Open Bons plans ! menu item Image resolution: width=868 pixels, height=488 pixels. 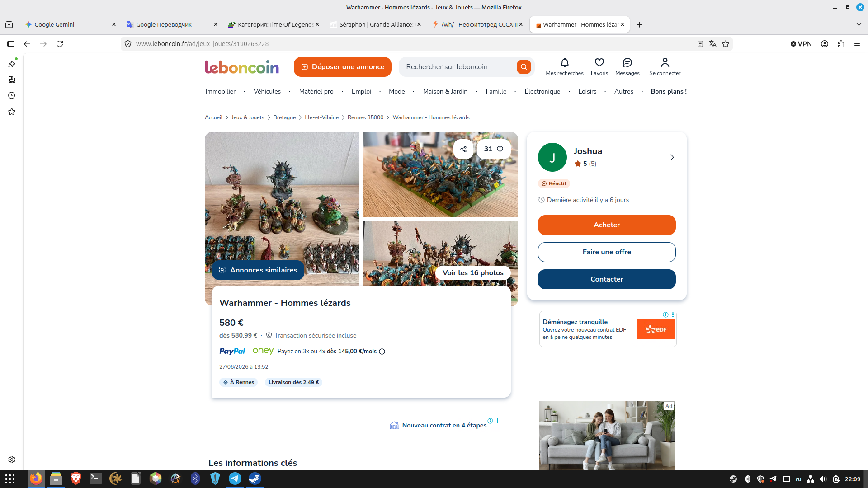[669, 91]
